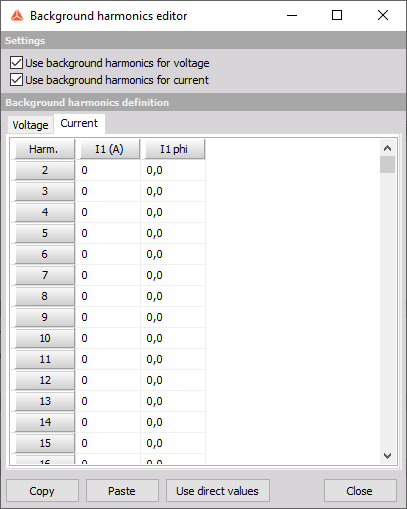Select harmonic row header 15
This screenshot has height=509, width=407.
click(45, 443)
